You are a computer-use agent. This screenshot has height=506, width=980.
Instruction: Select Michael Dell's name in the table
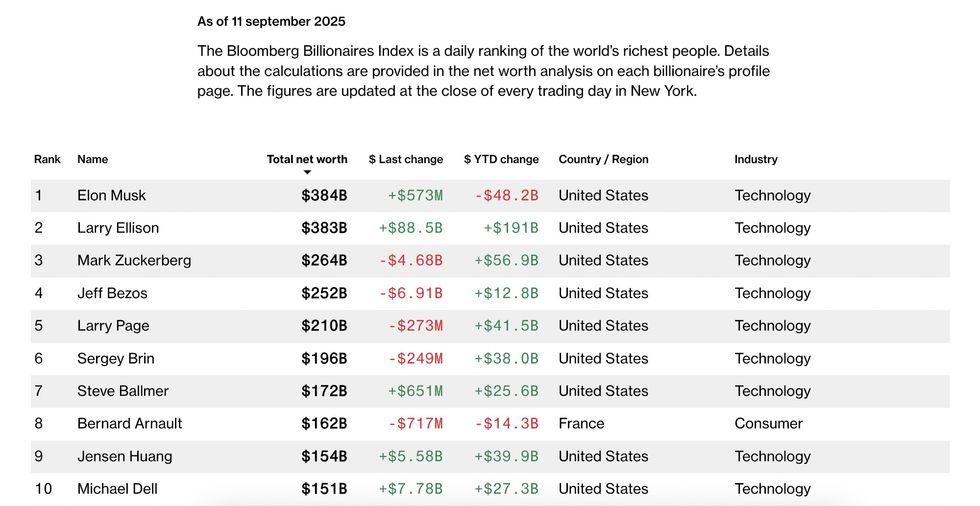[117, 489]
